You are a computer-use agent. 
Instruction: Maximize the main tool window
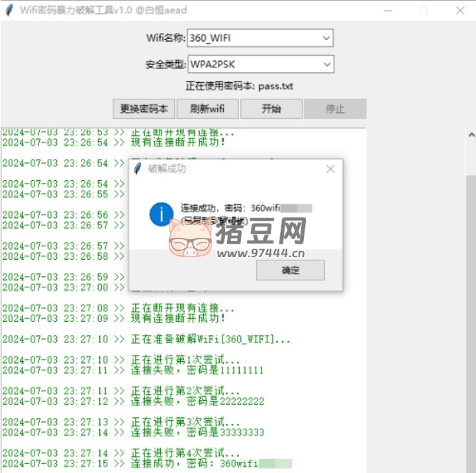coord(424,10)
